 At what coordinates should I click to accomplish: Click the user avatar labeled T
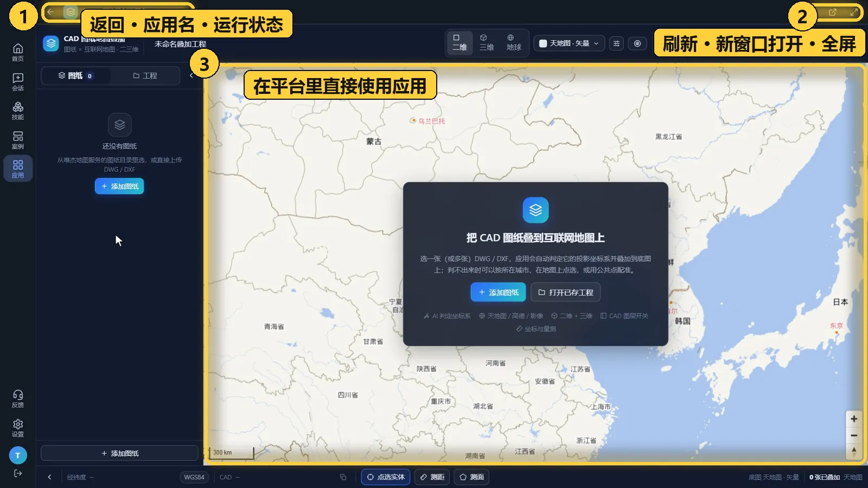tap(18, 455)
